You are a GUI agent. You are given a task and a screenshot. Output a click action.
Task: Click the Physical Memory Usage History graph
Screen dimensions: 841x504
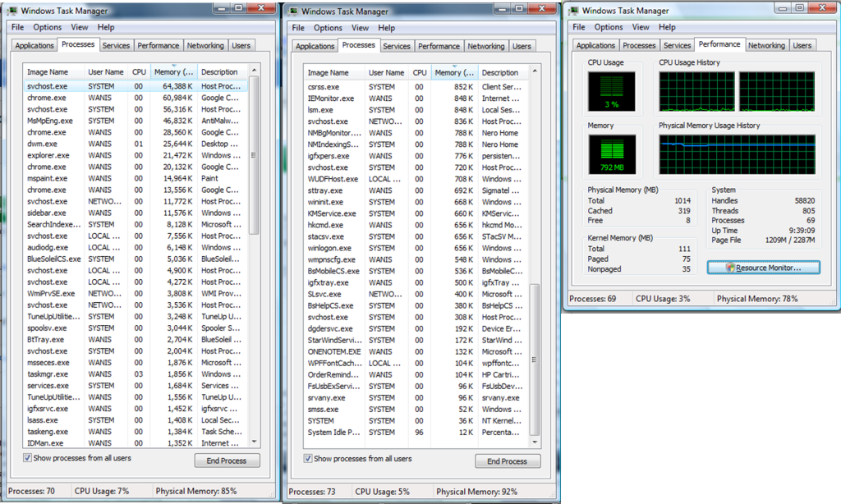tap(737, 154)
